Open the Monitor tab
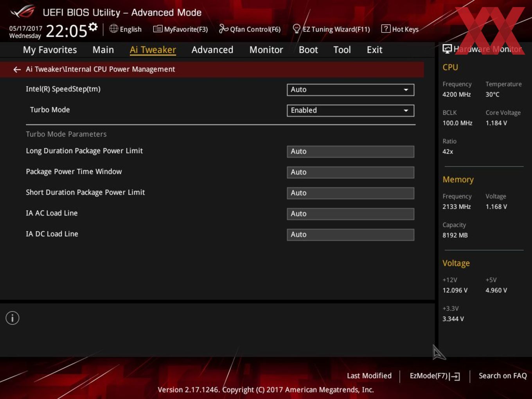The image size is (532, 399). tap(266, 50)
